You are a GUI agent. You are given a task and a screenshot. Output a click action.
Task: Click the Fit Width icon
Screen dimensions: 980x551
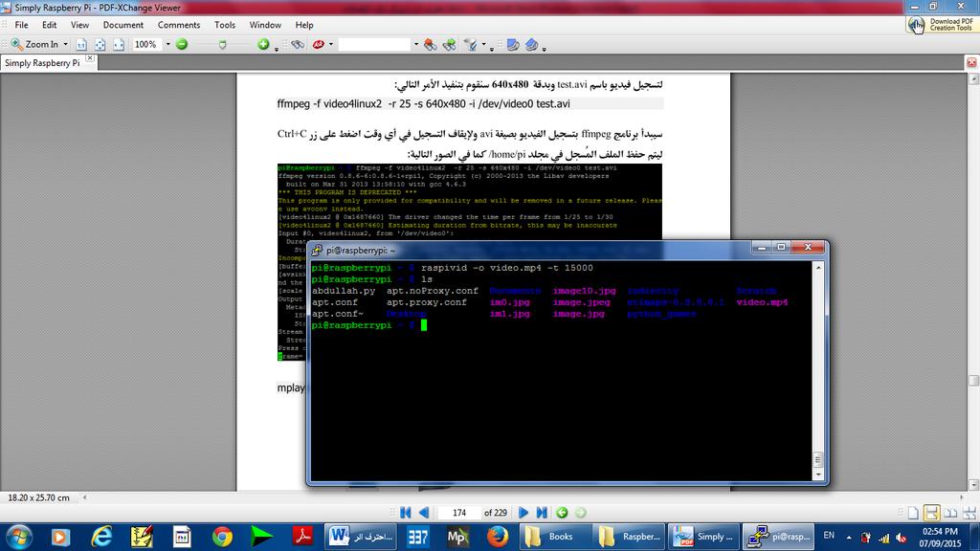pos(119,44)
